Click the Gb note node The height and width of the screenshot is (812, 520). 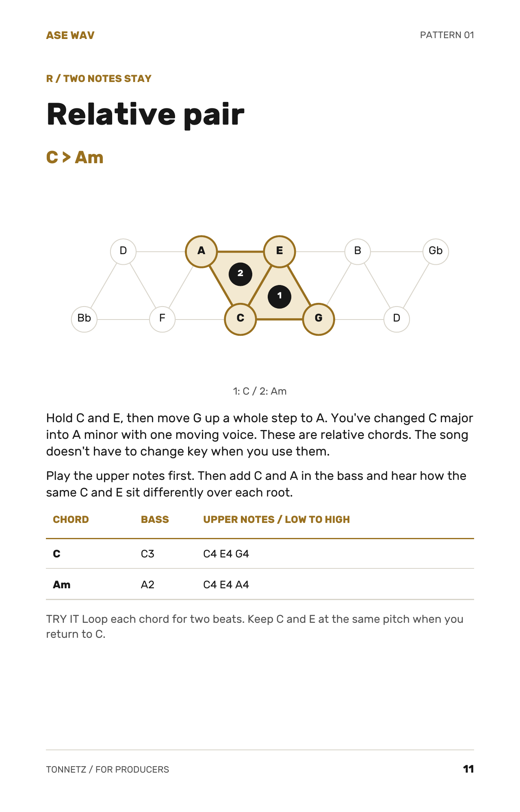click(435, 251)
